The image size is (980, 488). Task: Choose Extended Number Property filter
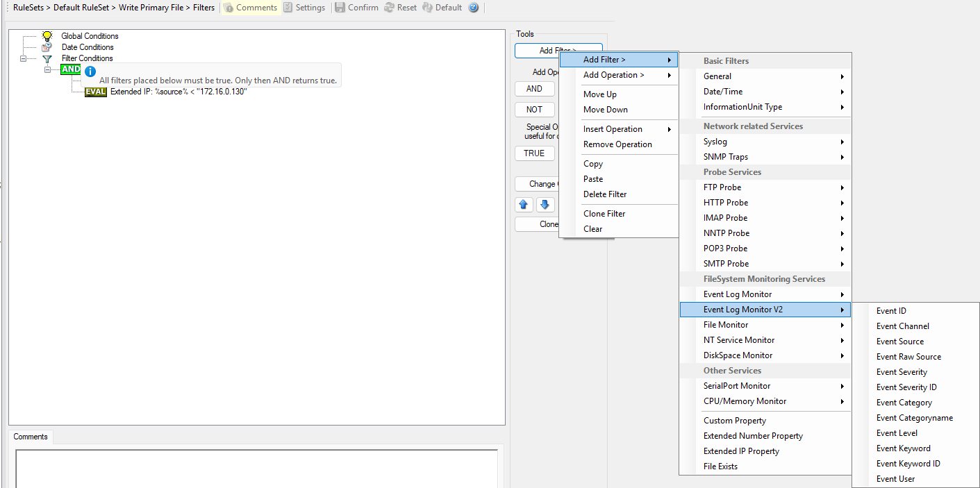pyautogui.click(x=765, y=436)
